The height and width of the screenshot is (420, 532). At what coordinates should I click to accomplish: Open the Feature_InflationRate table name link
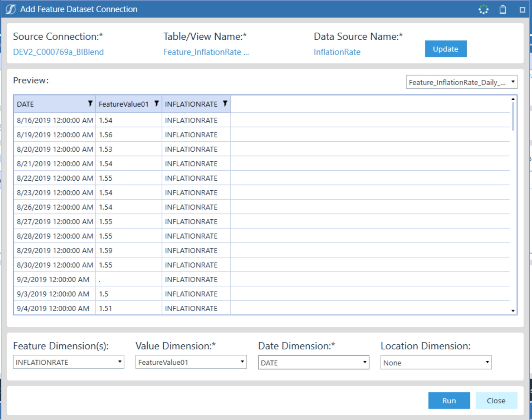pos(206,52)
